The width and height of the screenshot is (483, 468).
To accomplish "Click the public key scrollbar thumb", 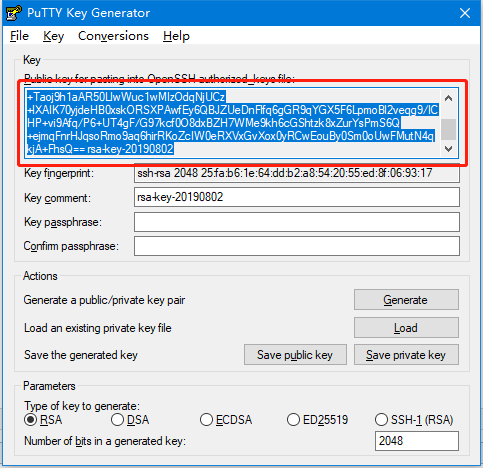I will (449, 129).
